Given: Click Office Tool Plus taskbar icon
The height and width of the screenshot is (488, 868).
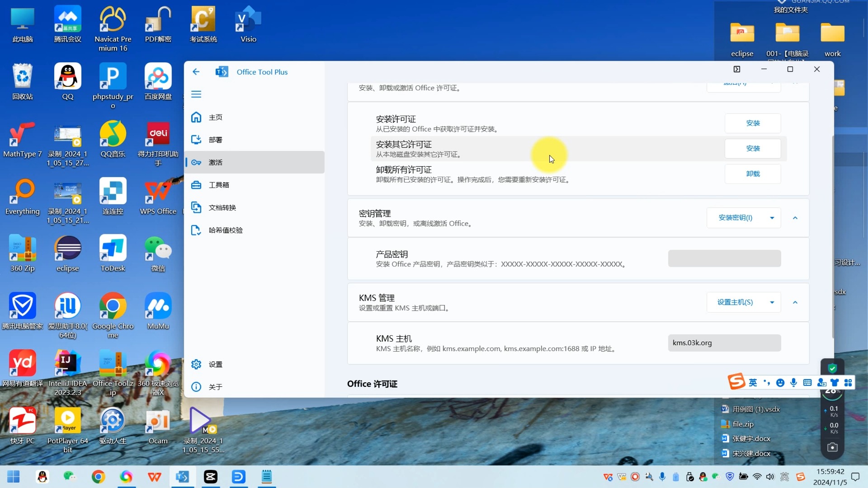Looking at the screenshot, I should click(183, 477).
